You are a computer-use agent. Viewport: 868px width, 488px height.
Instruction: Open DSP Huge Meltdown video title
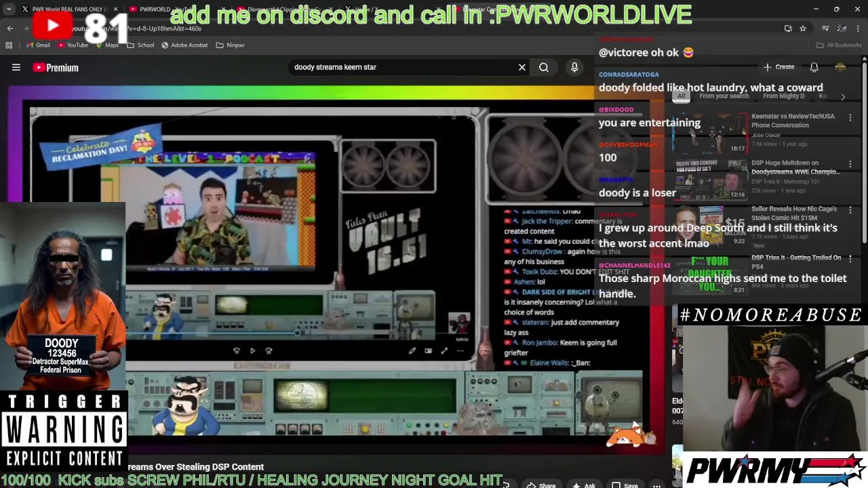click(x=795, y=167)
